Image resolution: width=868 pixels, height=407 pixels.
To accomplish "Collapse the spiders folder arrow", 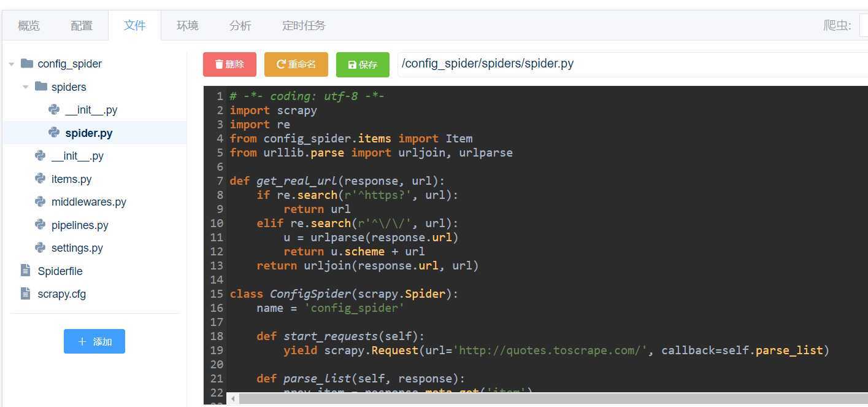I will point(26,87).
